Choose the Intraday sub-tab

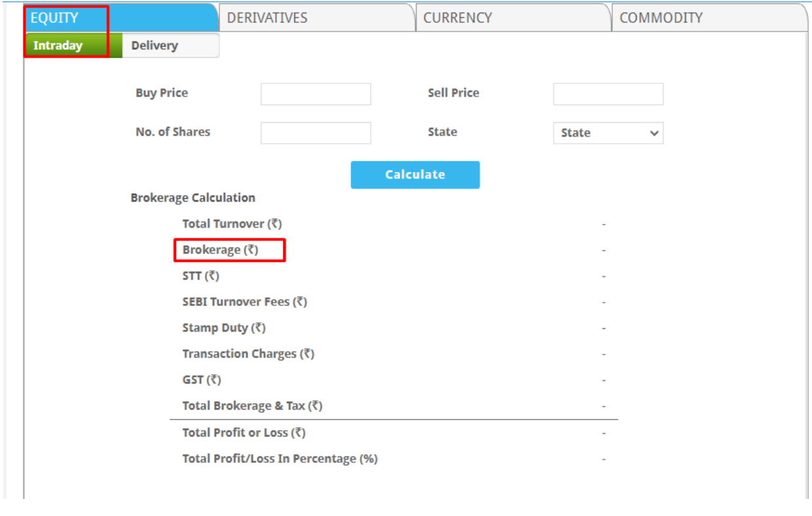click(58, 45)
